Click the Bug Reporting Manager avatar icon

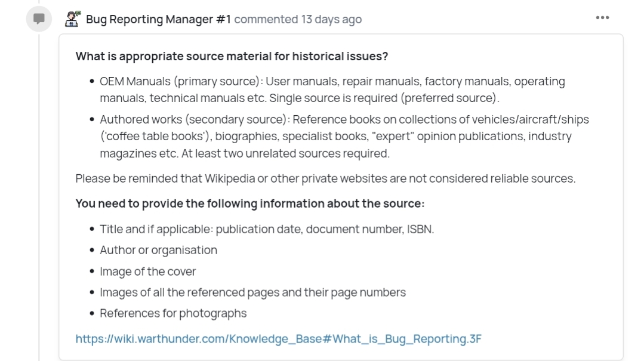click(72, 19)
